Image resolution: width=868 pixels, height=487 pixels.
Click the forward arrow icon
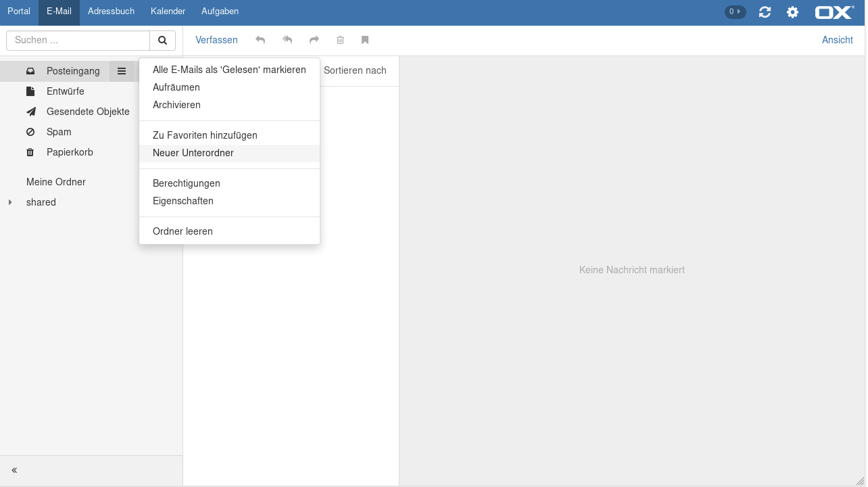coord(314,41)
